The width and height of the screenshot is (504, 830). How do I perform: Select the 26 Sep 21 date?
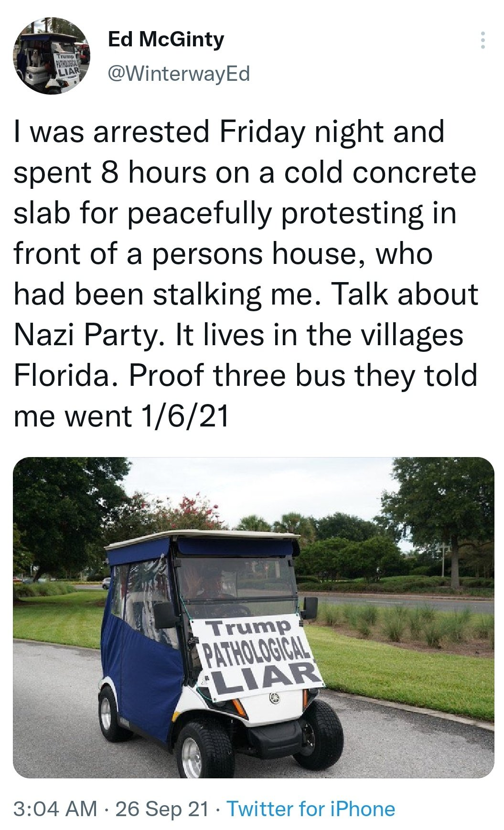pyautogui.click(x=162, y=809)
